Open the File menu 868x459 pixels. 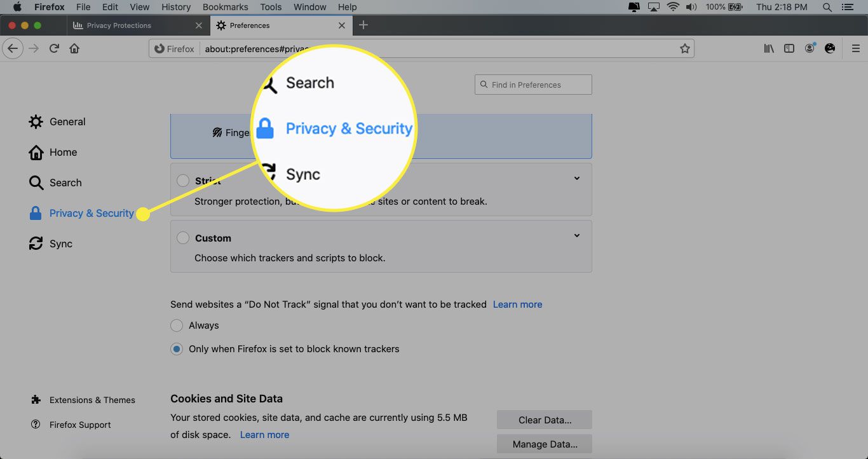(83, 7)
